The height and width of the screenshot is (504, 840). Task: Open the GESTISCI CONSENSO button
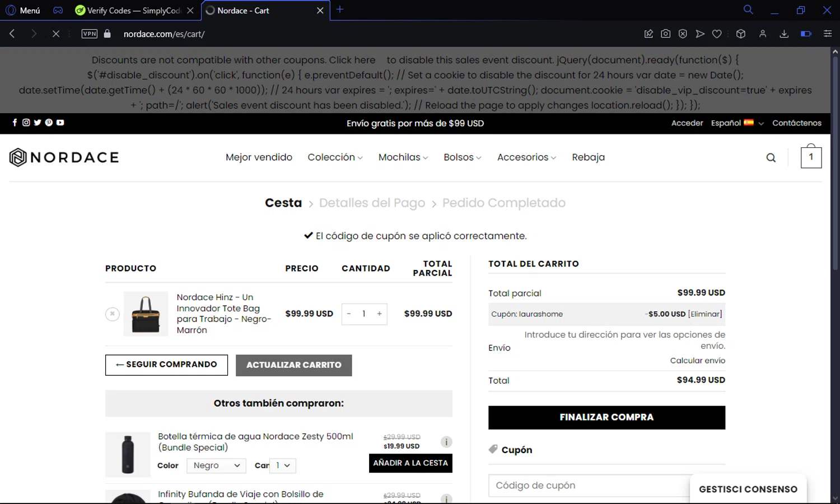748,489
